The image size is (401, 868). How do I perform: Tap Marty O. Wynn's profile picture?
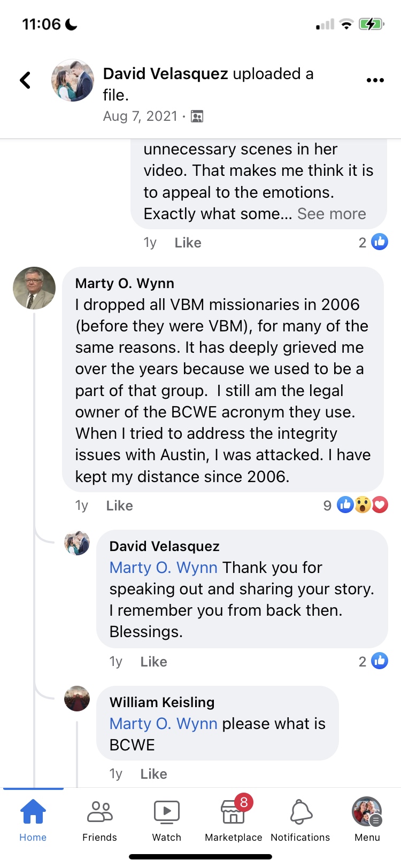(34, 289)
